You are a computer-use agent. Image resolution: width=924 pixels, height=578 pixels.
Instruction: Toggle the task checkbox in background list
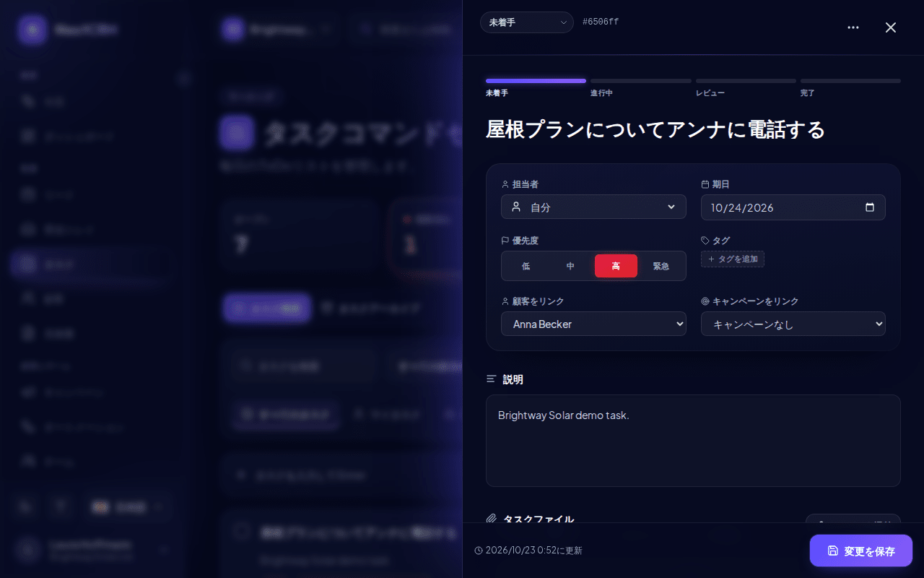coord(242,532)
